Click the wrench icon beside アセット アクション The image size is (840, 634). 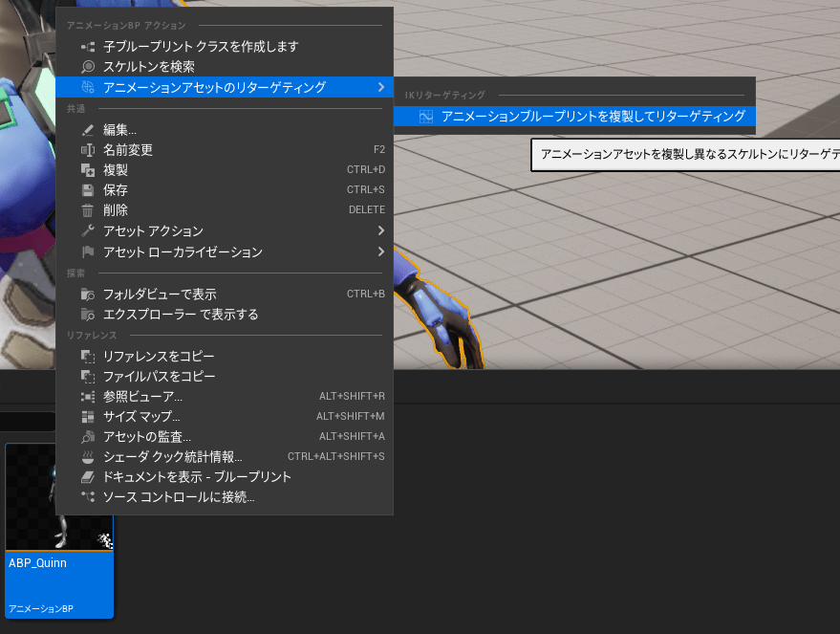[88, 231]
